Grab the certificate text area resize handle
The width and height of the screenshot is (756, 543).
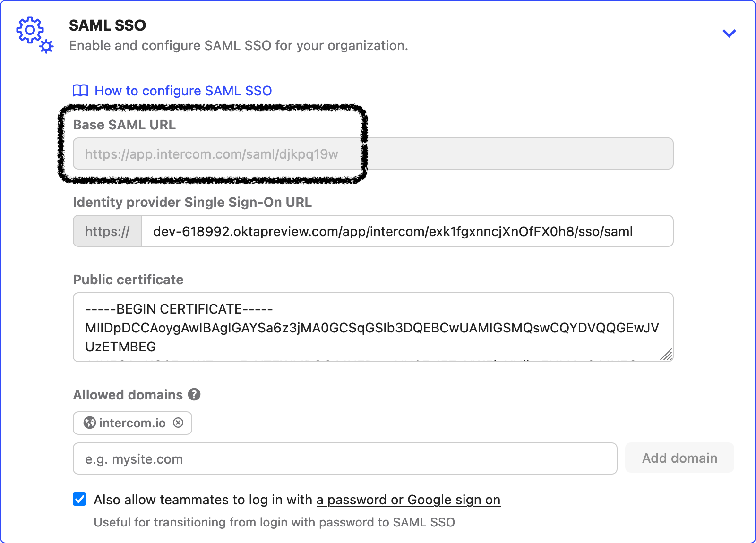click(x=666, y=355)
